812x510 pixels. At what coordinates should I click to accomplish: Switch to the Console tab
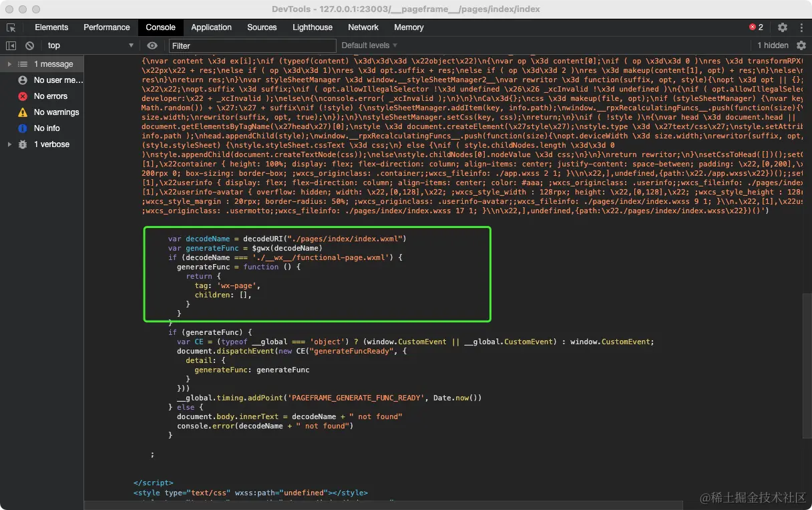pyautogui.click(x=161, y=27)
